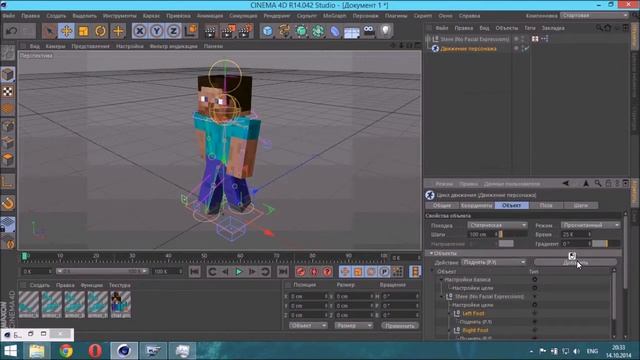Adjust the Градиент slider
640x360 pixels.
[606, 244]
